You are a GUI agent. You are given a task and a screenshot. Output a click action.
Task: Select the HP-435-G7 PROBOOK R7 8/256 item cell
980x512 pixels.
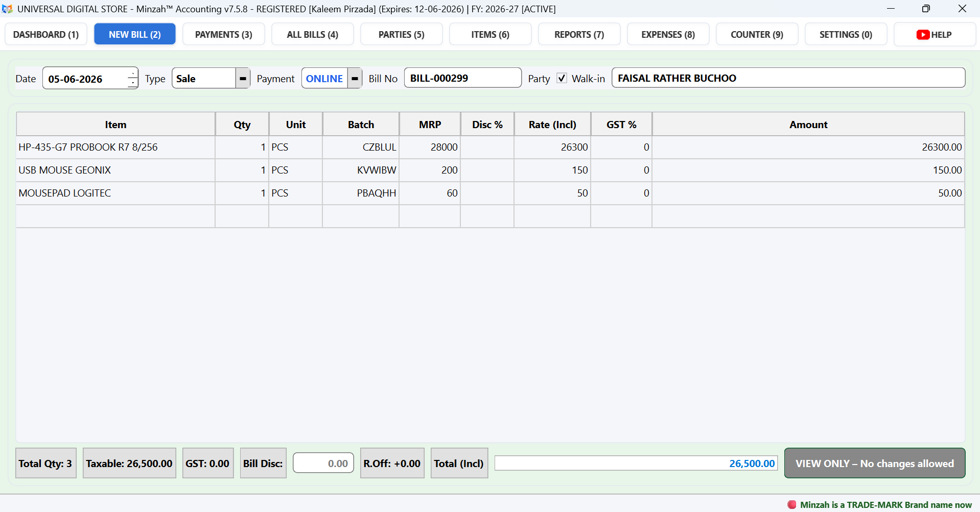click(116, 147)
